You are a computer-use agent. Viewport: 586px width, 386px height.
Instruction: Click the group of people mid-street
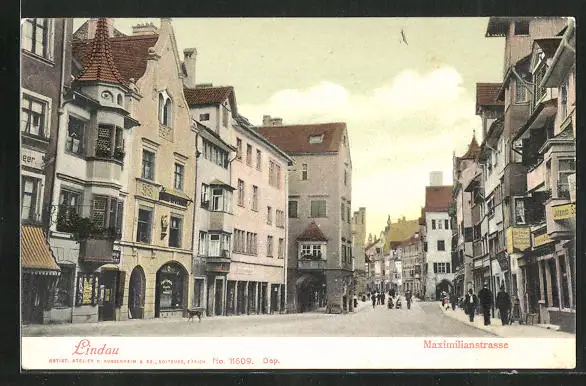(x=389, y=299)
